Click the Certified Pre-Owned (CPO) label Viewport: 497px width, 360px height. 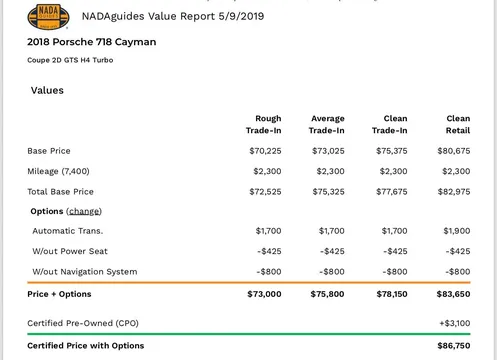click(x=83, y=323)
